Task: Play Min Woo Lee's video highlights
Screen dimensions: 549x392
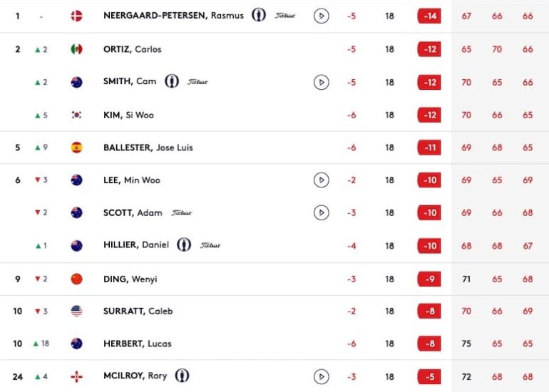Action: (x=322, y=180)
